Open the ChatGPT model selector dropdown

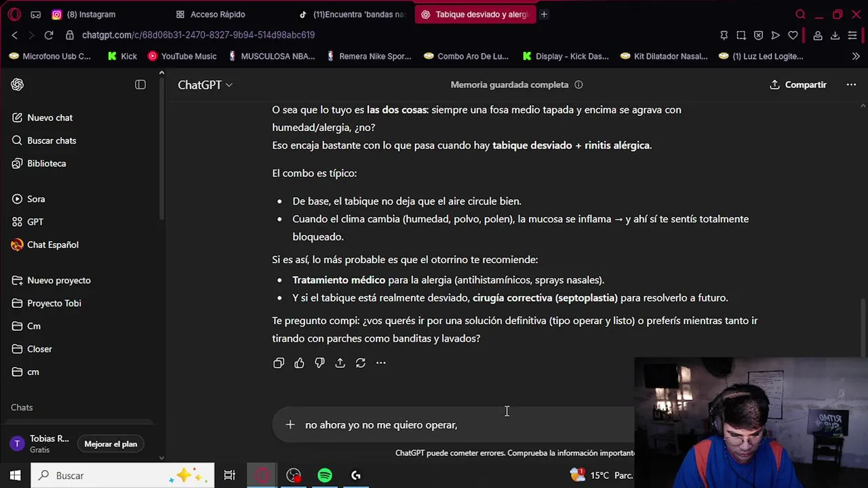[205, 85]
